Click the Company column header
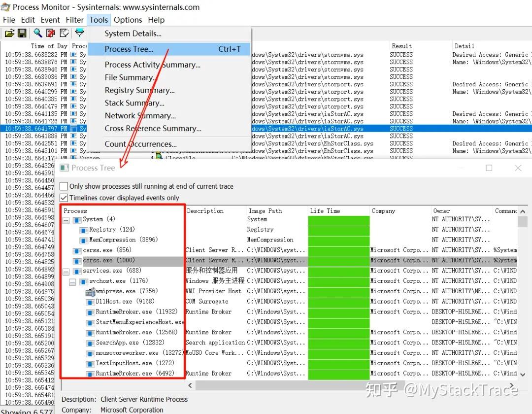Viewport: 532px width, 414px height. [399, 211]
